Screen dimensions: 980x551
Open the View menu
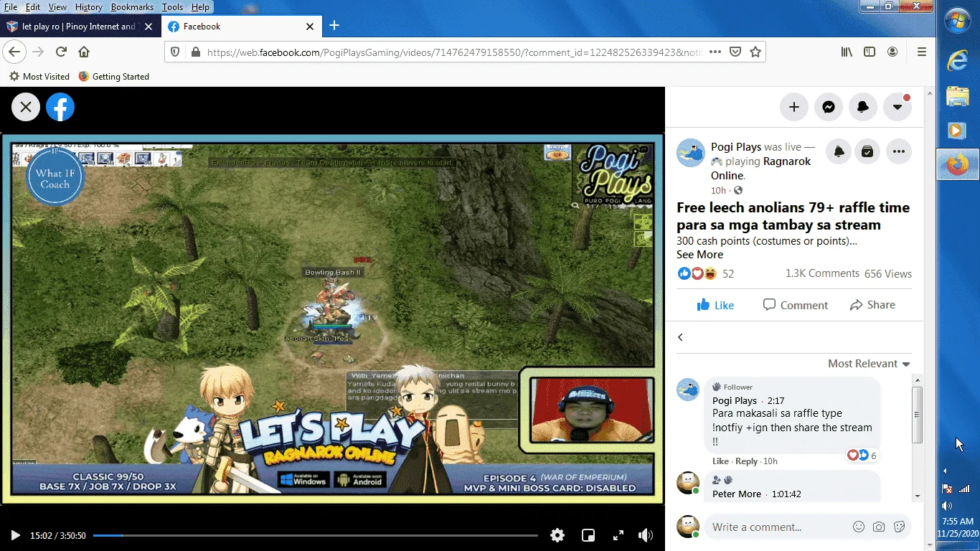tap(57, 7)
